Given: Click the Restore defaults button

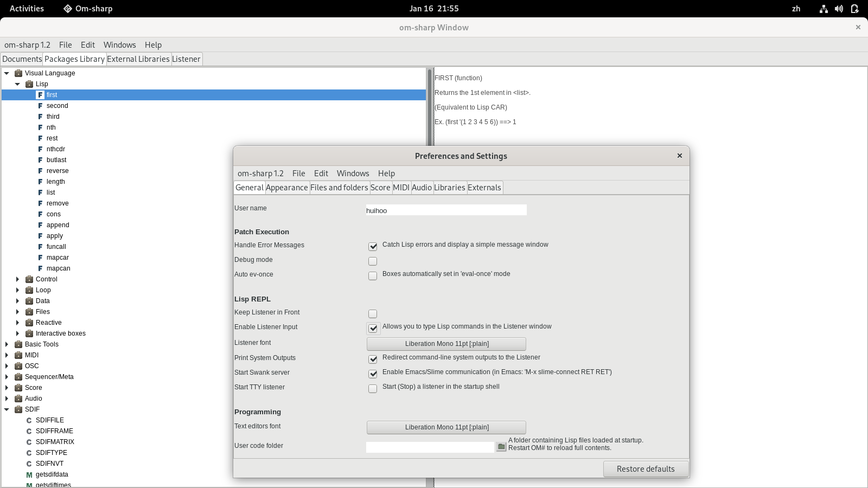Looking at the screenshot, I should (x=646, y=469).
